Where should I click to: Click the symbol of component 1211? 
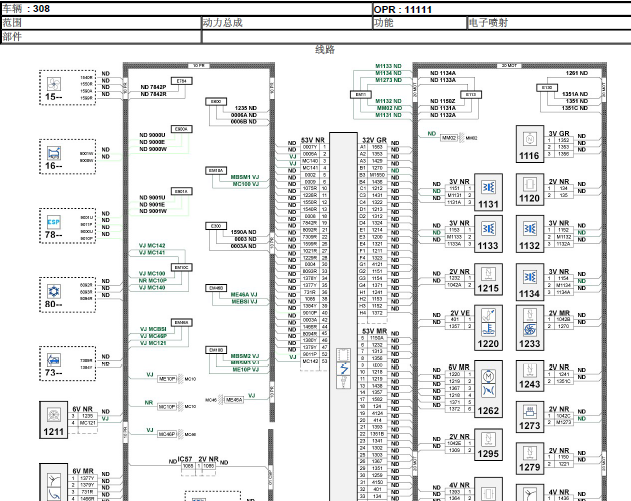point(54,414)
